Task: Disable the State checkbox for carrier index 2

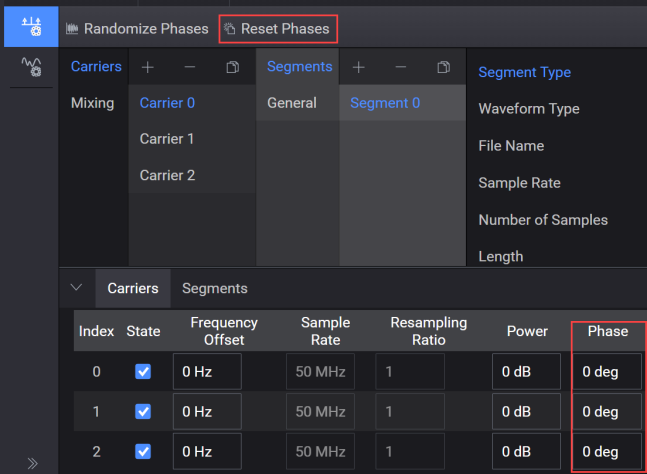Action: (143, 451)
